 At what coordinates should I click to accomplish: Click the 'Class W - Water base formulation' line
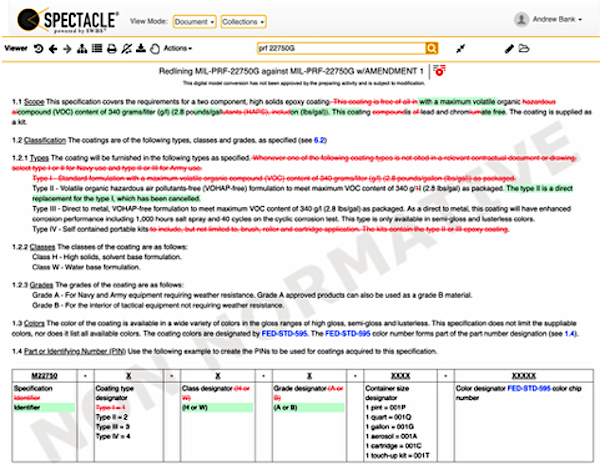[86, 267]
